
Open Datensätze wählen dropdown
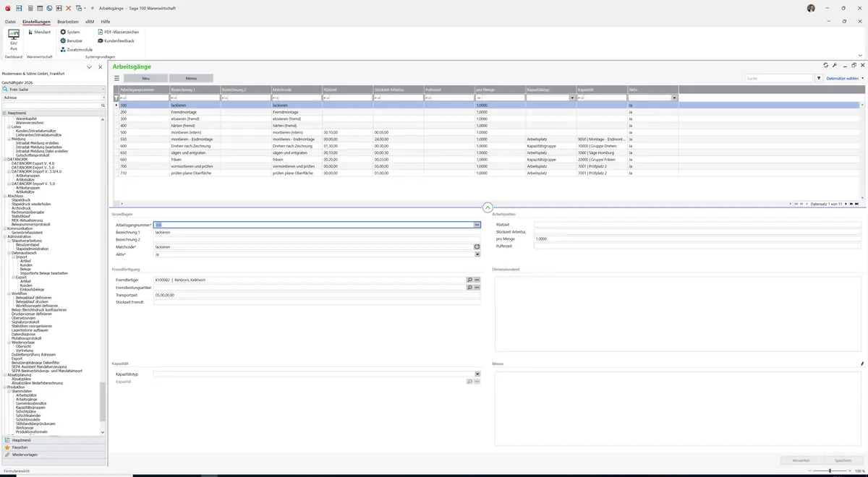click(x=845, y=78)
